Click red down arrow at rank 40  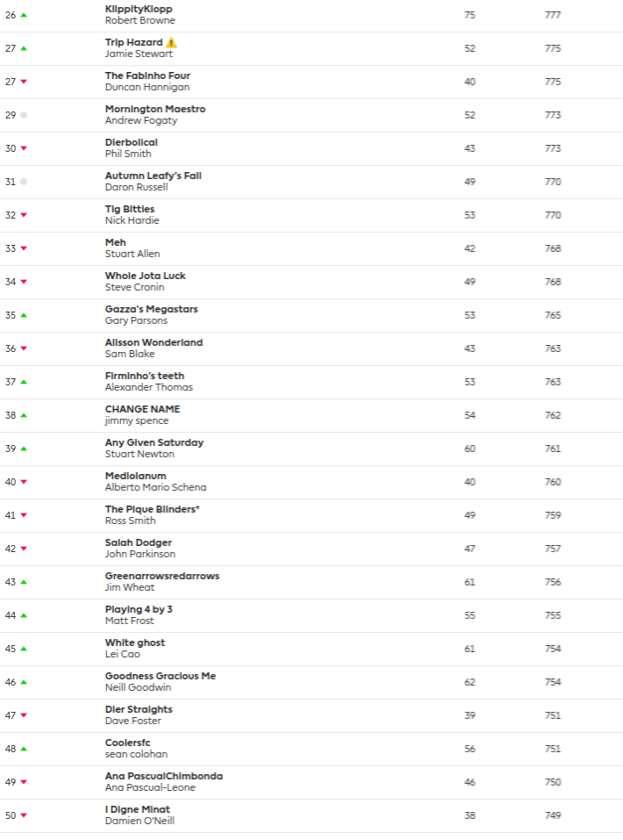(24, 482)
